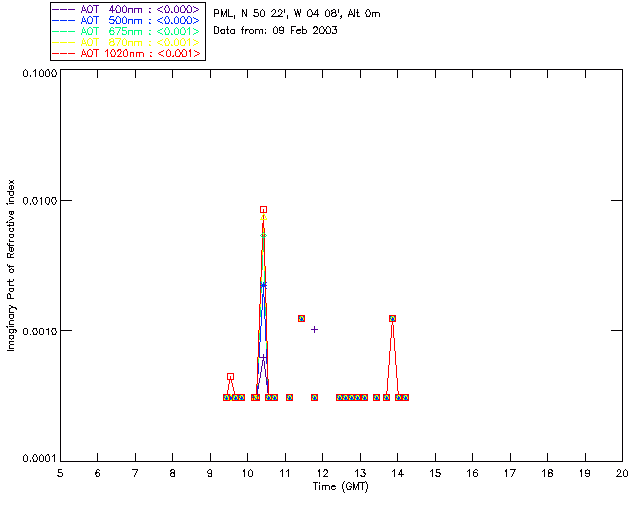Click the x-axis label 14
Image resolution: width=640 pixels, height=512 pixels.
[x=398, y=473]
